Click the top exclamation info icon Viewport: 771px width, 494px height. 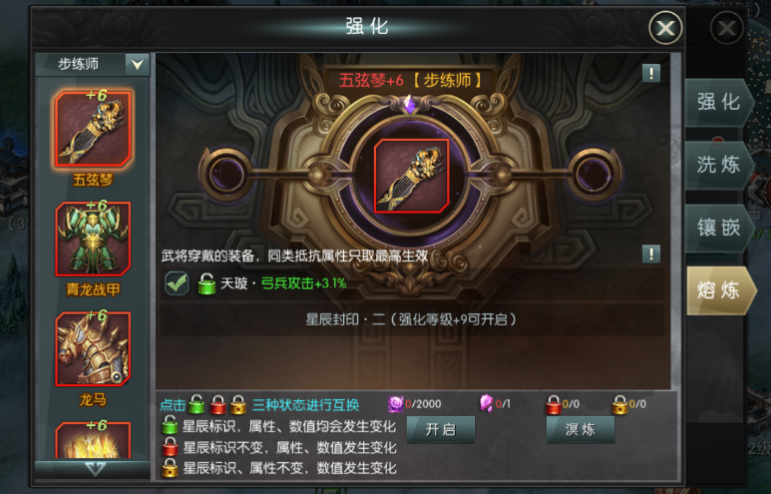(651, 74)
